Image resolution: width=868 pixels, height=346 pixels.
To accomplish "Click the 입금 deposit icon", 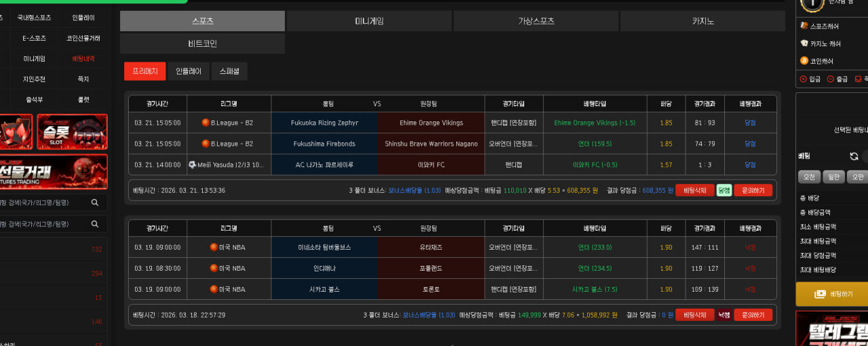I will pyautogui.click(x=804, y=79).
